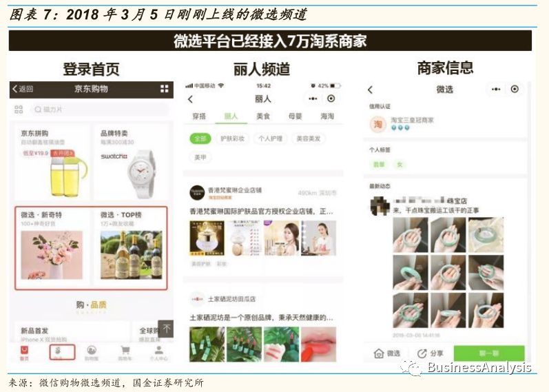Open the 新品首发 section
This screenshot has width=549, height=392.
pos(72,333)
